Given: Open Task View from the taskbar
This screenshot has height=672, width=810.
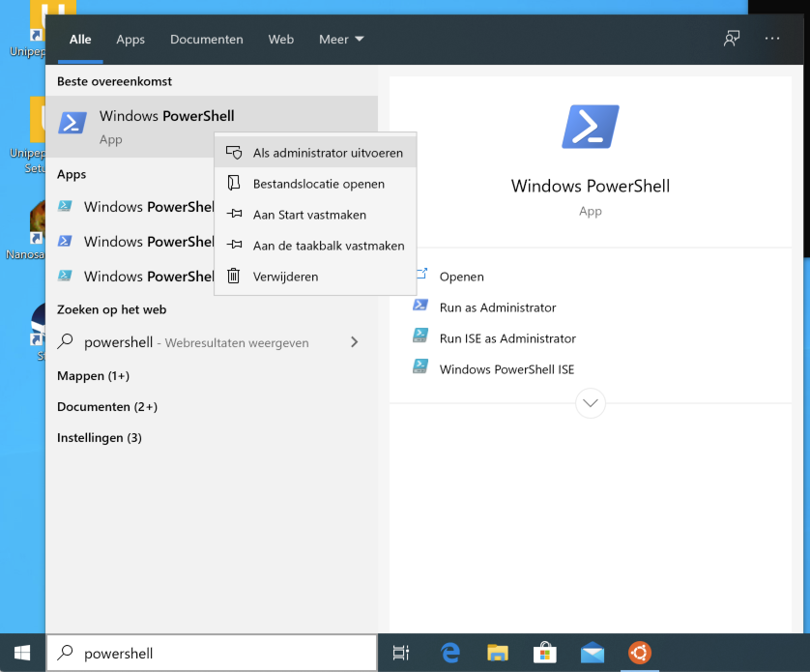Looking at the screenshot, I should click(401, 655).
